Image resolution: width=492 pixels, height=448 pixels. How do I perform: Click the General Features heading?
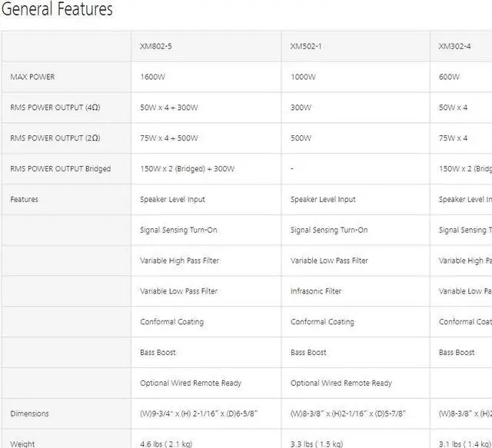click(x=58, y=10)
